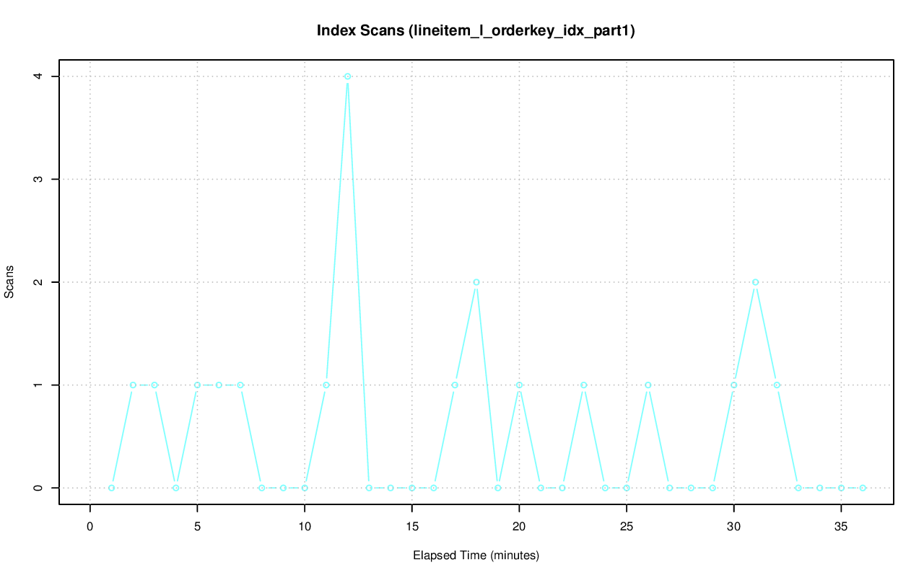This screenshot has width=924, height=578.
Task: Click the y-axis tick label '2'
Action: tap(38, 282)
